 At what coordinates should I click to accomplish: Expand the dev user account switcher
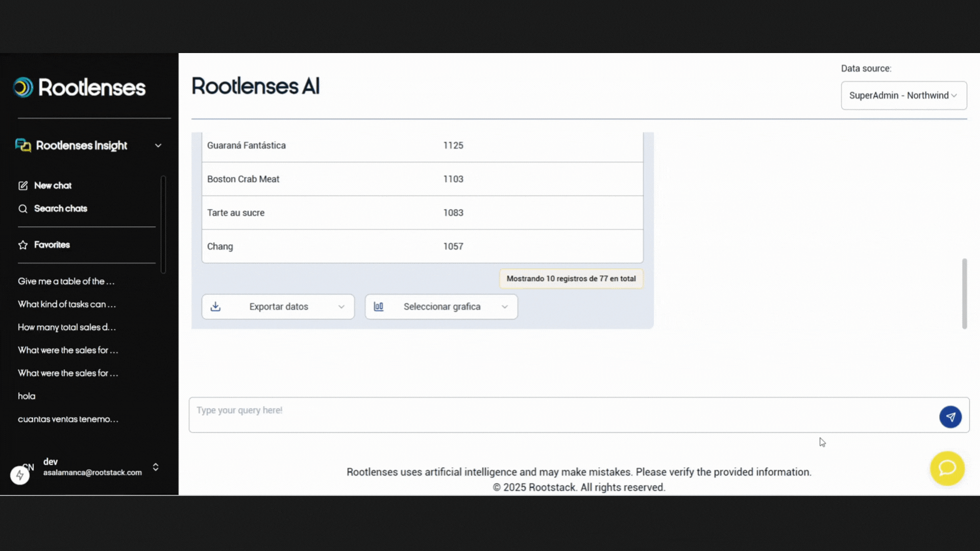[156, 467]
